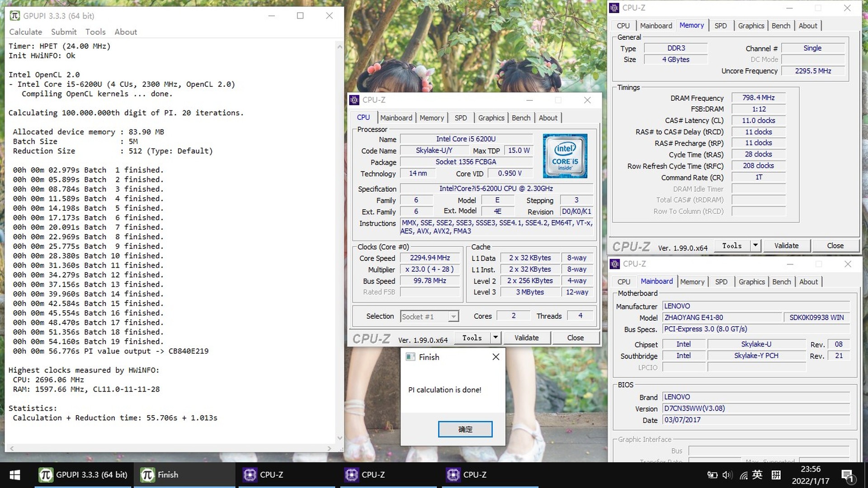Viewport: 868px width, 488px height.
Task: Click Tools button in top-right CPU-Z window
Action: 732,246
